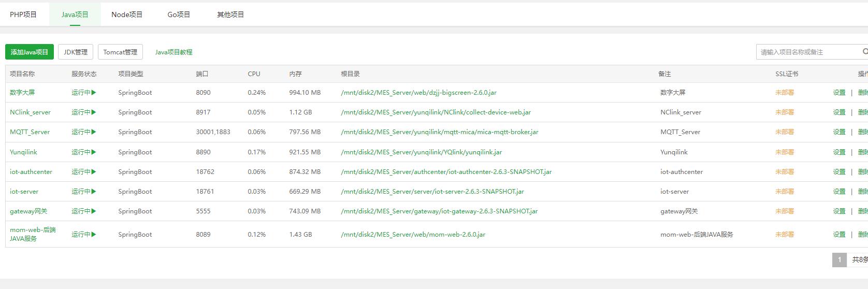Open dzjj-bigscreen-2.6.0.jar root path
868x289 pixels.
tap(418, 92)
